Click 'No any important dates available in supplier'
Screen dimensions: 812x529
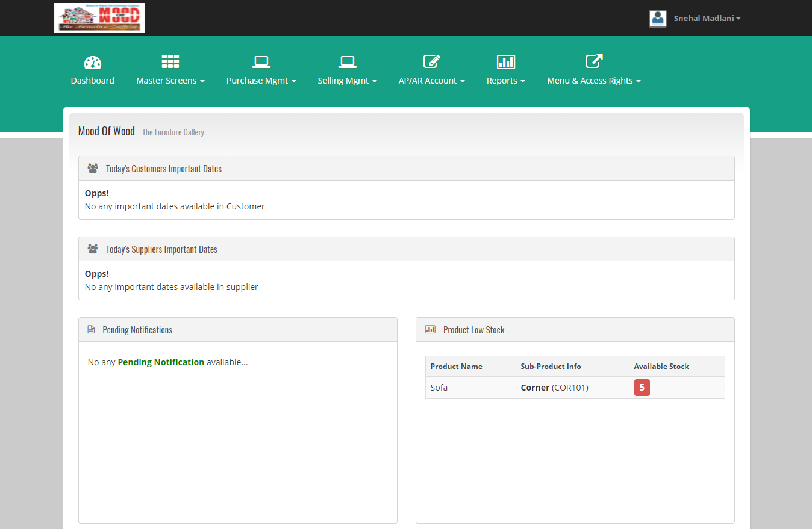172,287
